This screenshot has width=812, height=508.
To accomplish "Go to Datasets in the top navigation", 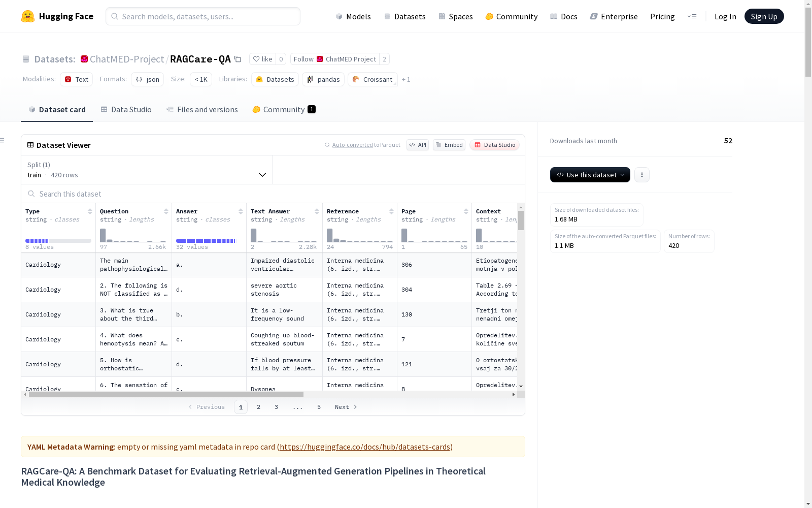I will tap(404, 16).
